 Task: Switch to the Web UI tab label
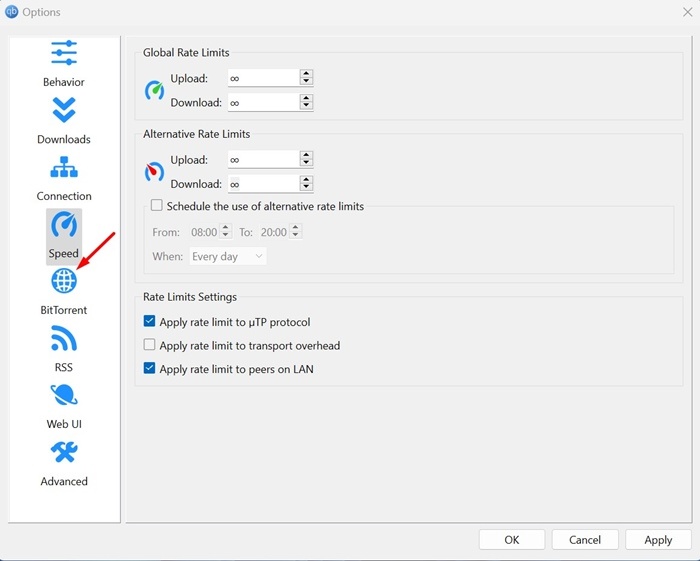click(64, 424)
